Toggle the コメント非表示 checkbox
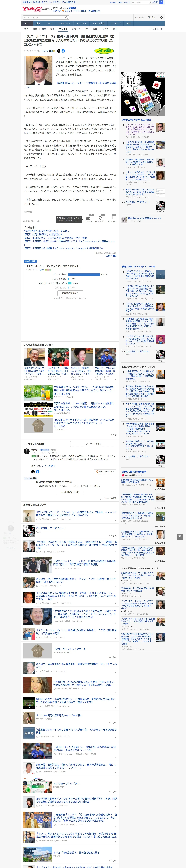 [x=102, y=498]
